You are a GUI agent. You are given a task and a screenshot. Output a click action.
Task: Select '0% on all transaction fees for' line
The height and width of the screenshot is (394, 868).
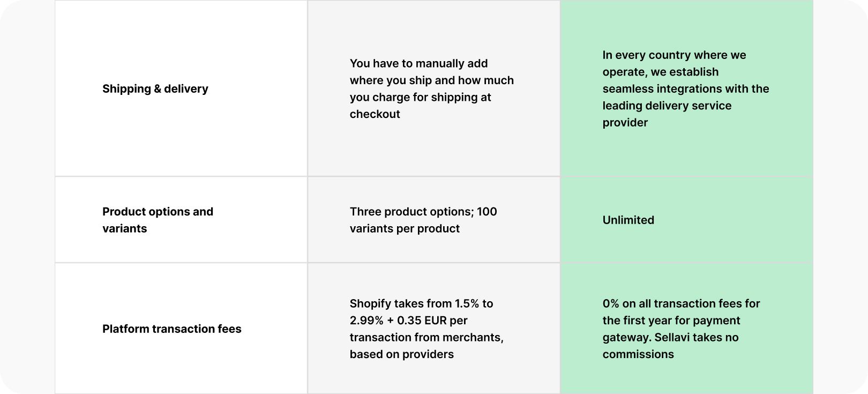click(x=681, y=303)
